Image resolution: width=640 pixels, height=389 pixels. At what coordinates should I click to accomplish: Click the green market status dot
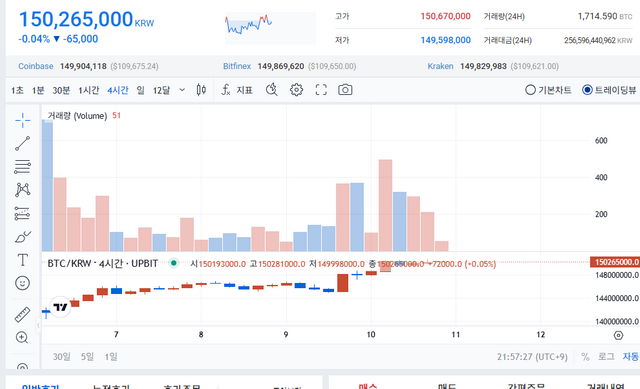coord(173,263)
